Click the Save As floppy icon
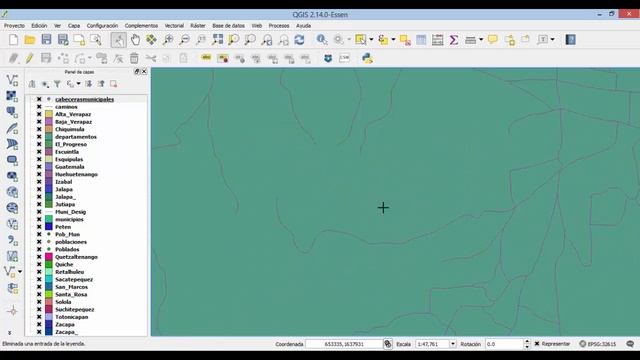This screenshot has width=640, height=360. [x=63, y=40]
